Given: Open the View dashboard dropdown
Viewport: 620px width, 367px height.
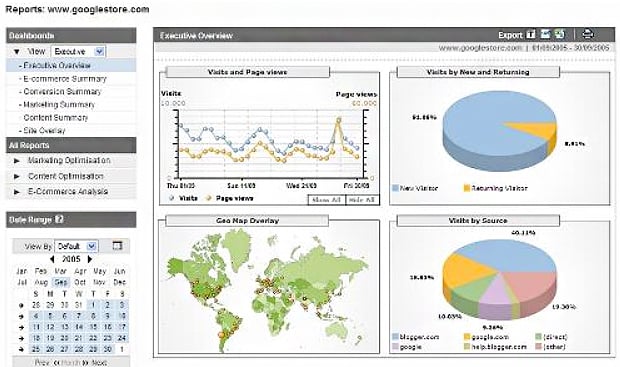Looking at the screenshot, I should pos(78,51).
